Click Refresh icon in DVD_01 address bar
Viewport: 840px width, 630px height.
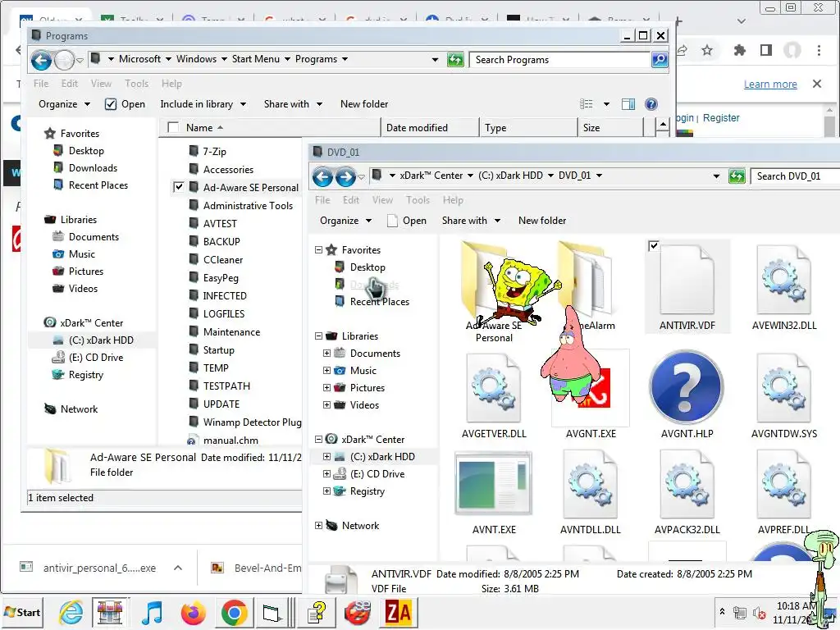coord(737,176)
